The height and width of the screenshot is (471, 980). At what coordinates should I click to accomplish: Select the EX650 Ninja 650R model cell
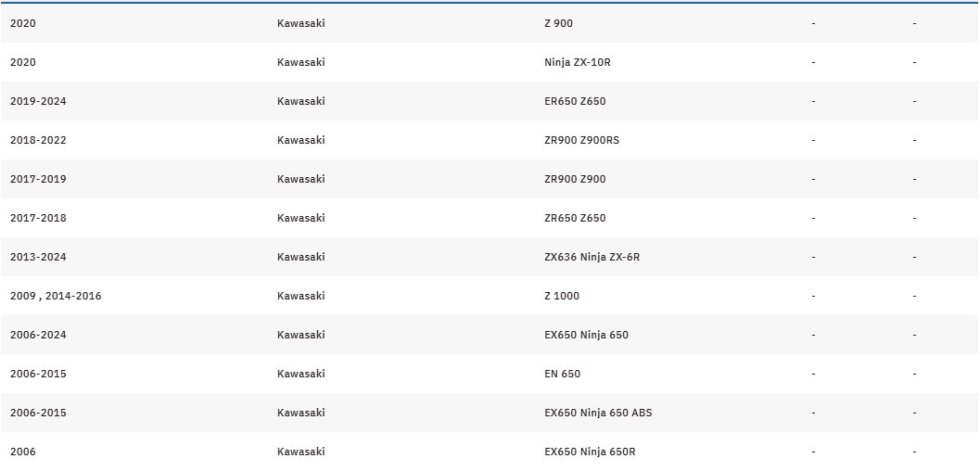(x=590, y=452)
